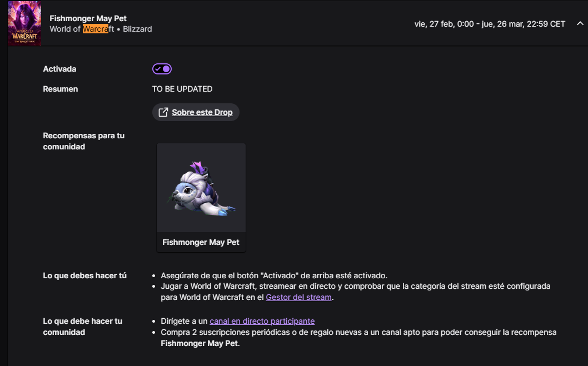Toggle the Activada switch off
588x366 pixels.
[x=162, y=69]
